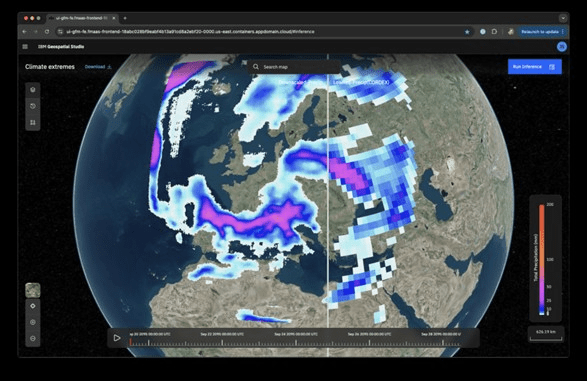Click the Download link next to Climate extremes

point(98,67)
